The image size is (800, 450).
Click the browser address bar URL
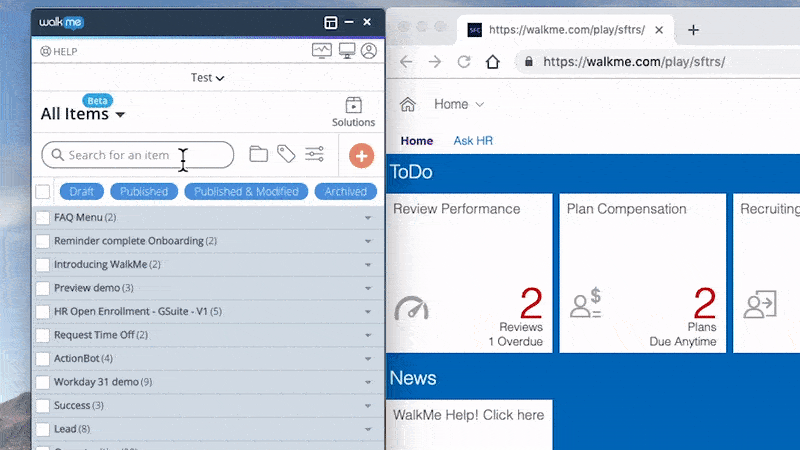(x=634, y=62)
